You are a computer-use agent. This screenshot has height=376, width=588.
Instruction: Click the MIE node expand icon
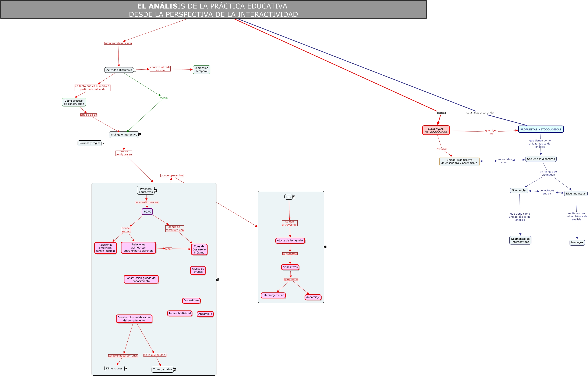294,197
